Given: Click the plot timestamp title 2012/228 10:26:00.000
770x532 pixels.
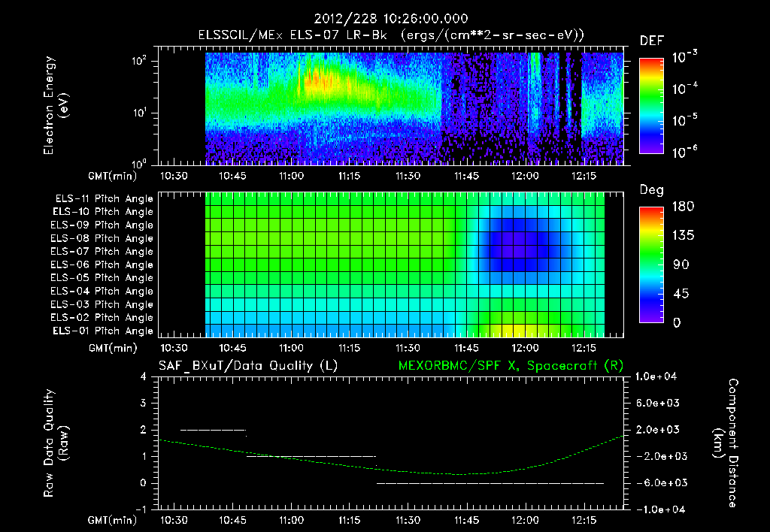Looking at the screenshot, I should click(x=391, y=19).
